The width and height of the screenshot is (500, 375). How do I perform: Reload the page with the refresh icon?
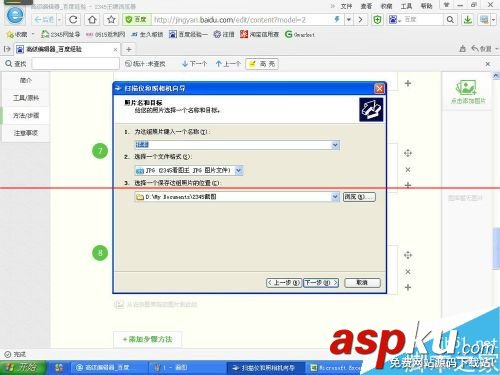click(73, 20)
